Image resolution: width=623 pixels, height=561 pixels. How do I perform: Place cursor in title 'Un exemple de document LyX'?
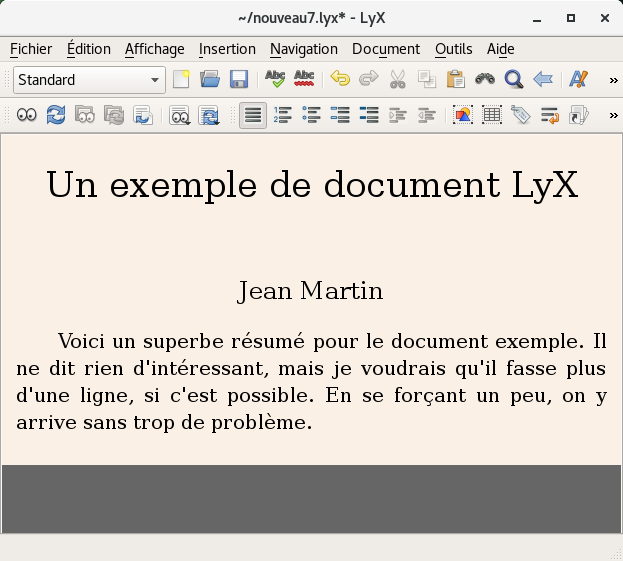tap(312, 185)
